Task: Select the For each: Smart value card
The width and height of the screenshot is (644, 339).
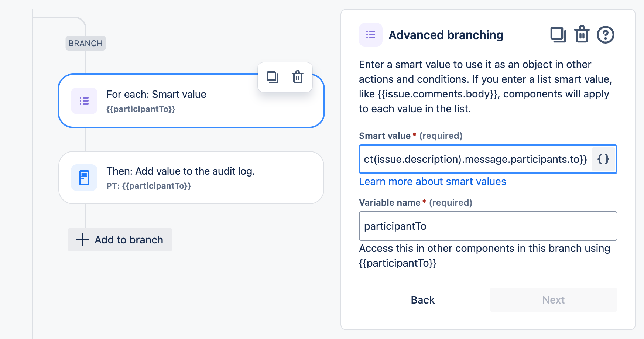Action: (191, 101)
